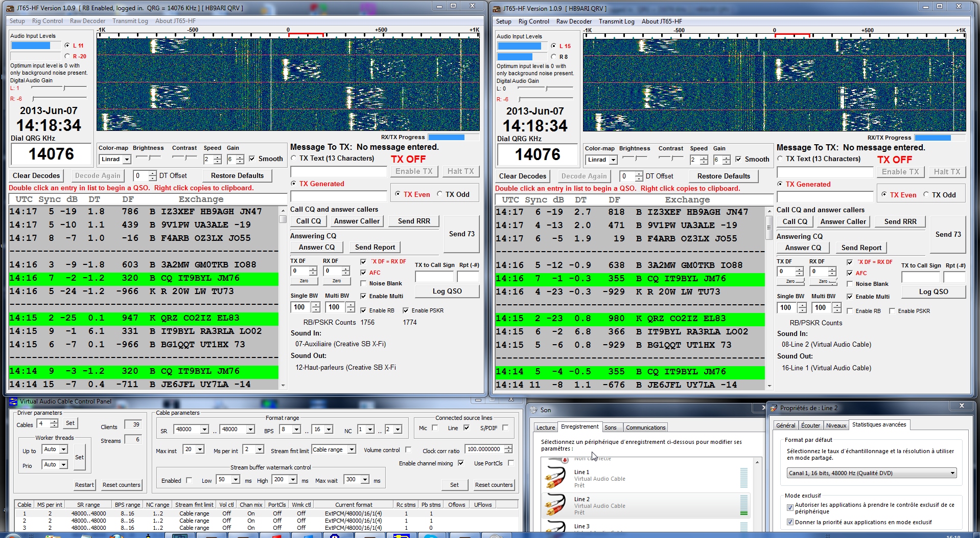Select TX Text radio in right JT65-HF window
980x538 pixels.
(780, 159)
